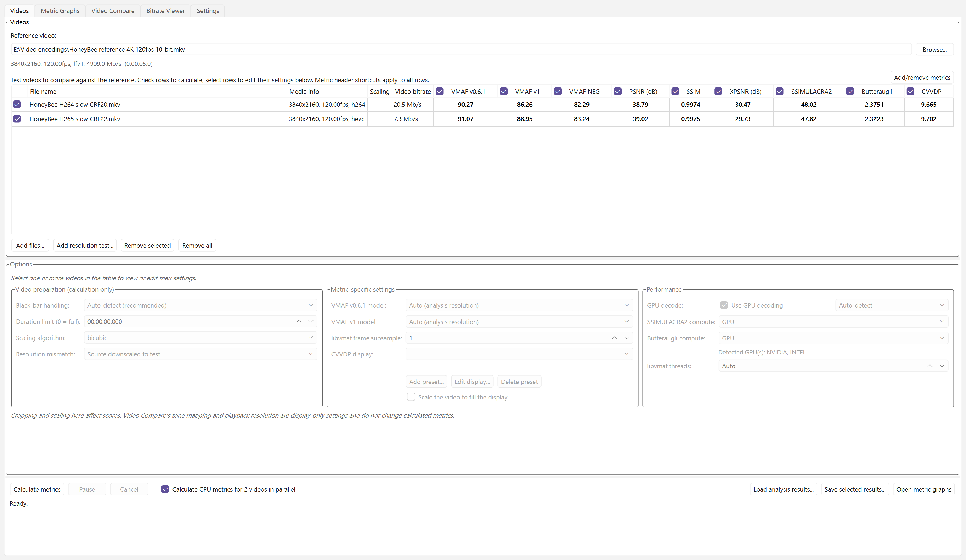Click the reference video path field
966x560 pixels.
(461, 49)
